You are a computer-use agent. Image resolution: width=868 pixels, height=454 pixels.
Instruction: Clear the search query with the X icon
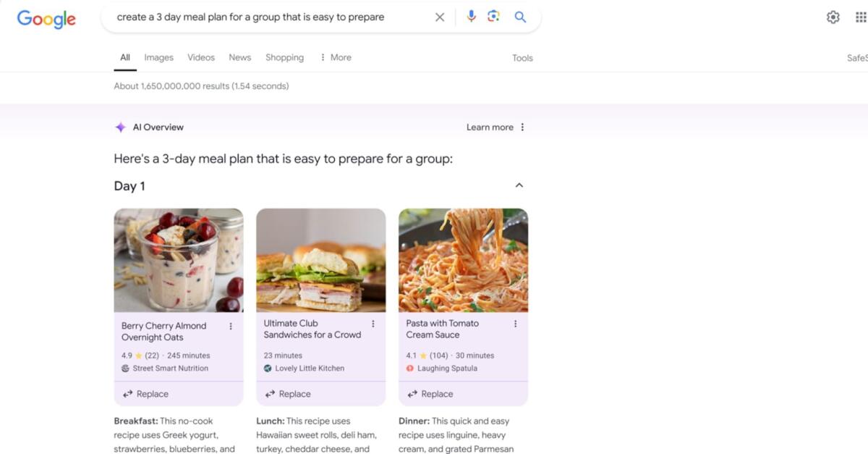(x=440, y=17)
